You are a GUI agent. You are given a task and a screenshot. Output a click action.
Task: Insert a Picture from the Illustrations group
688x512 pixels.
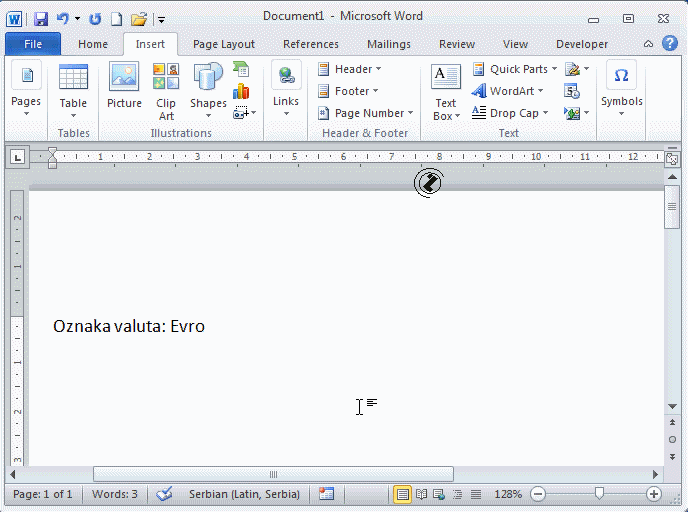(x=124, y=86)
